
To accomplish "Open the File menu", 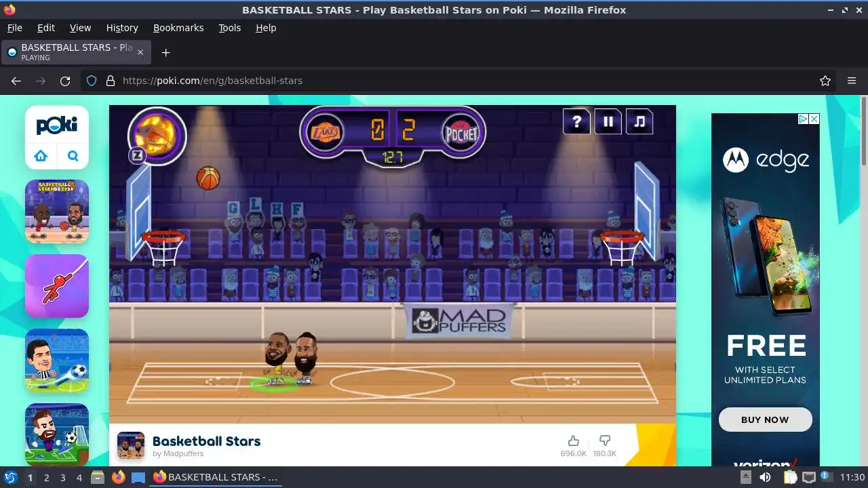I will (x=14, y=28).
